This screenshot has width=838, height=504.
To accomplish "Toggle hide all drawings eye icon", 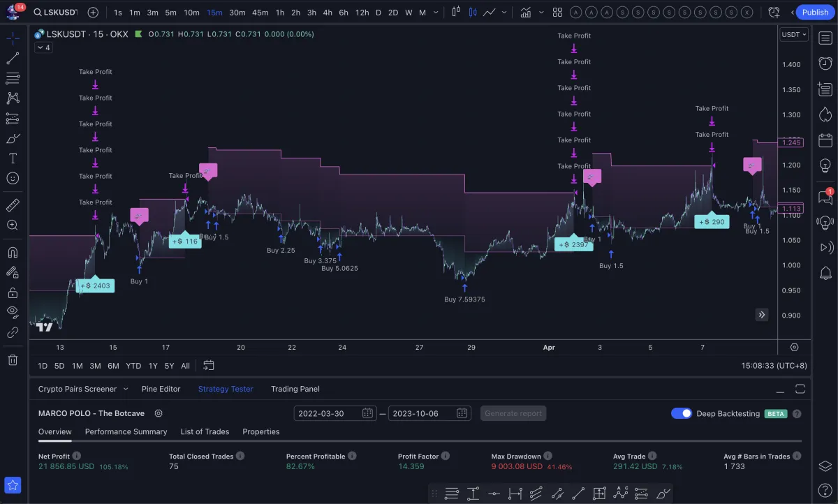I will [13, 311].
